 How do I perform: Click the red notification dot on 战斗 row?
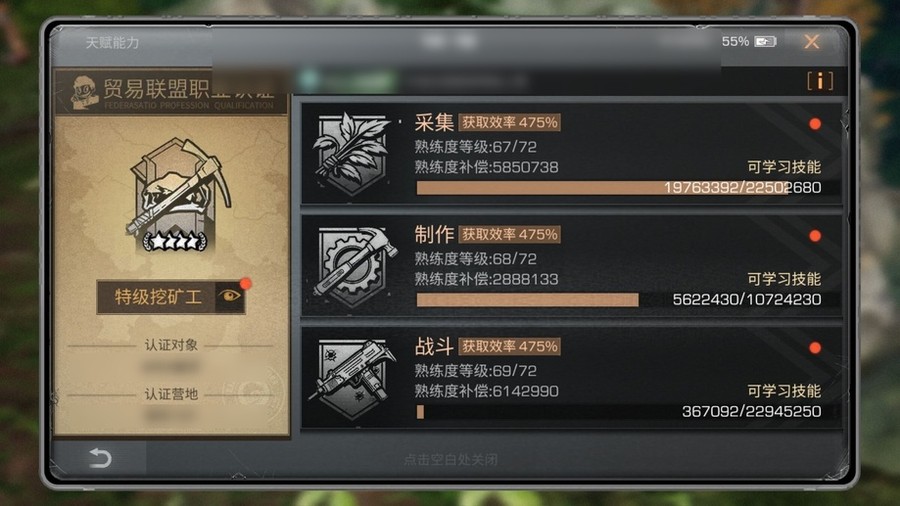tap(814, 348)
